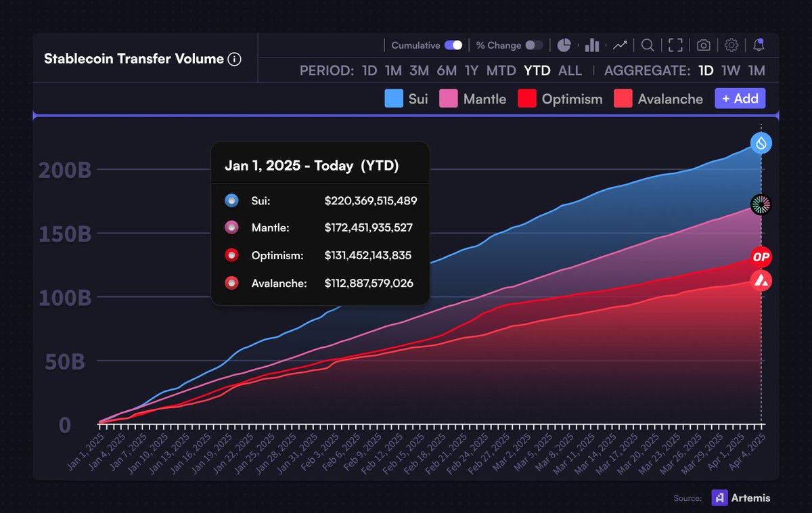
Task: Select the 1Y period
Action: point(472,70)
